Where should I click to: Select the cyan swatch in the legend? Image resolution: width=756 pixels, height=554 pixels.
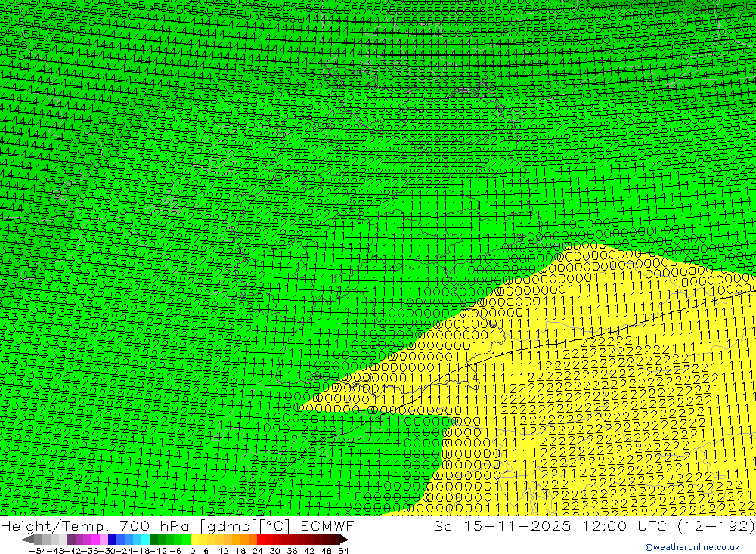145,540
